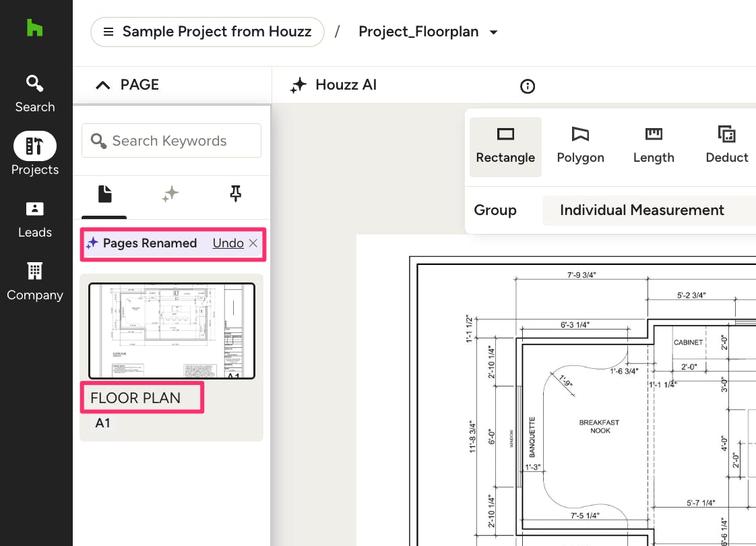The width and height of the screenshot is (756, 546).
Task: Click the info circle icon
Action: pyautogui.click(x=528, y=86)
